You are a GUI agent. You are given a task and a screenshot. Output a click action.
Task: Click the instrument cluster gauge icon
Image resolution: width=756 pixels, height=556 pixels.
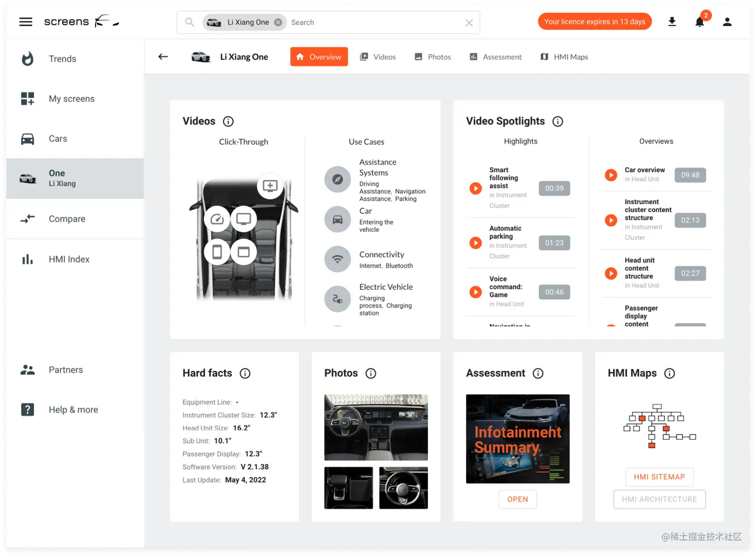pos(217,219)
